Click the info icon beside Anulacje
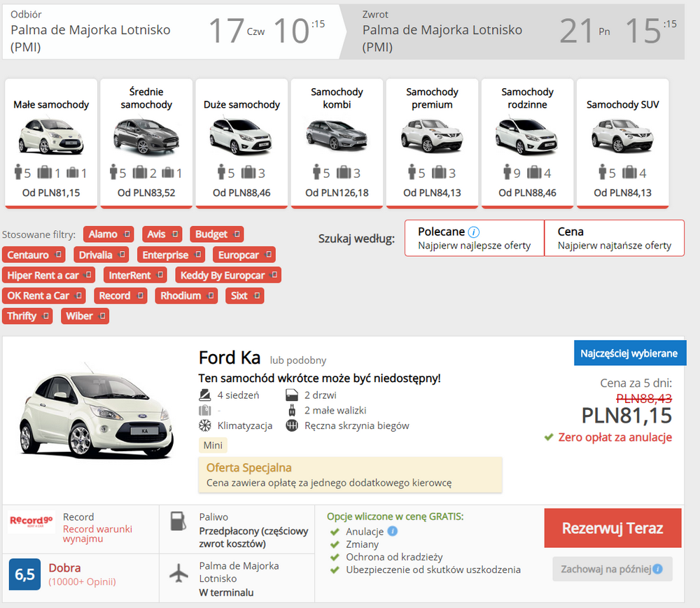The height and width of the screenshot is (608, 700). pyautogui.click(x=393, y=531)
